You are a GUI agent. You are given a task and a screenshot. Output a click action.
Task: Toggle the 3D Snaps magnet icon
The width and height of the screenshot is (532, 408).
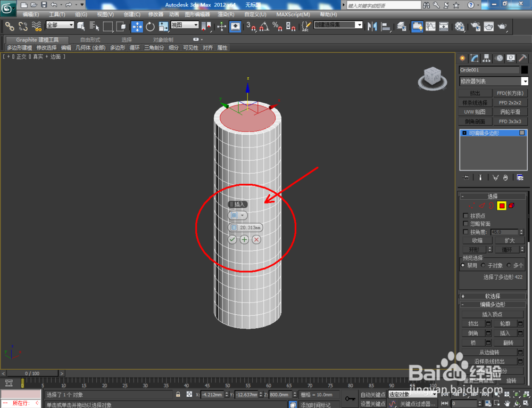pos(251,26)
